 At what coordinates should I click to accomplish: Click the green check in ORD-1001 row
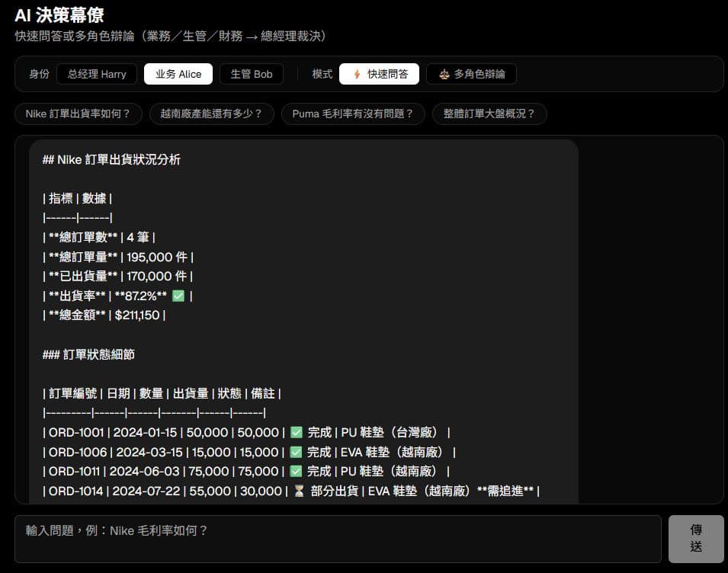coord(297,433)
